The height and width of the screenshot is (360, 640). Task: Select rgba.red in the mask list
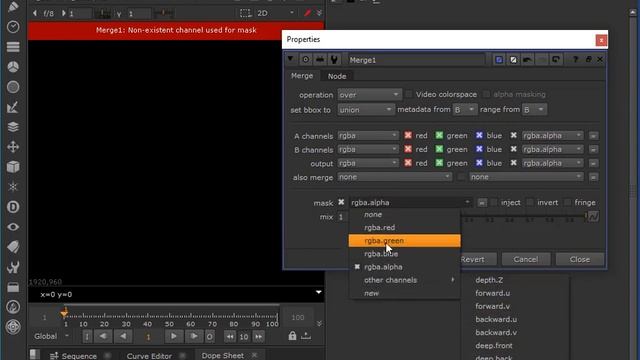[x=404, y=228]
